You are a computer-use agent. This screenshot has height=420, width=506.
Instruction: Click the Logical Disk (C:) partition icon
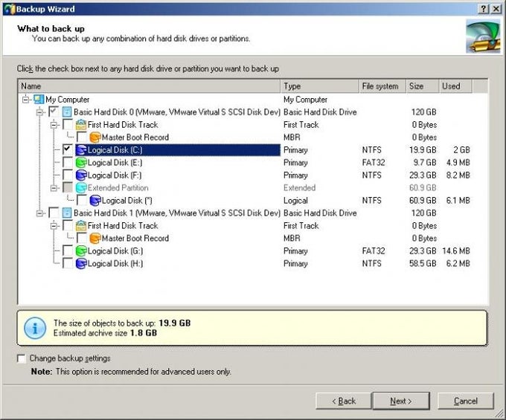pyautogui.click(x=81, y=150)
